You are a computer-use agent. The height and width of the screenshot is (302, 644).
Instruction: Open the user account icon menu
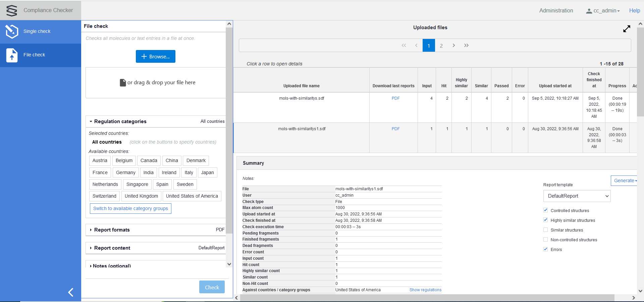point(589,10)
